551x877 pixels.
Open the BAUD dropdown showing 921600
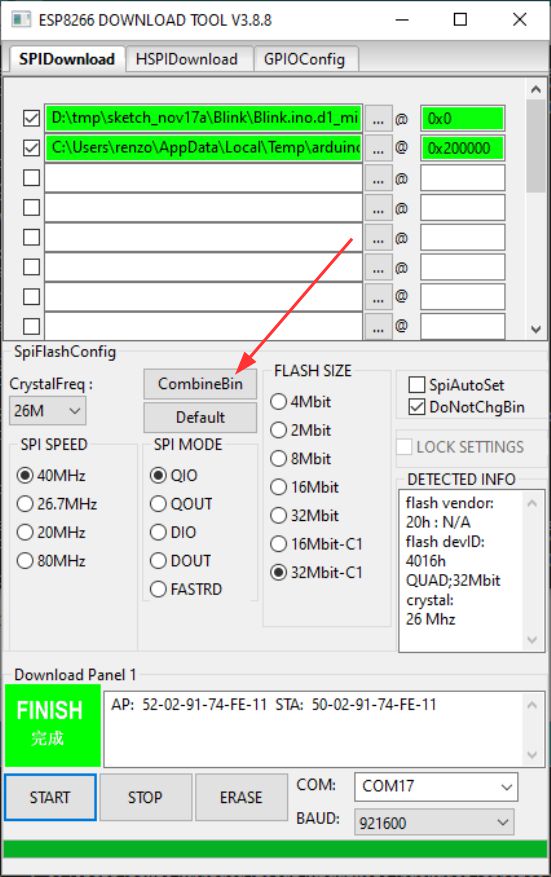click(434, 822)
